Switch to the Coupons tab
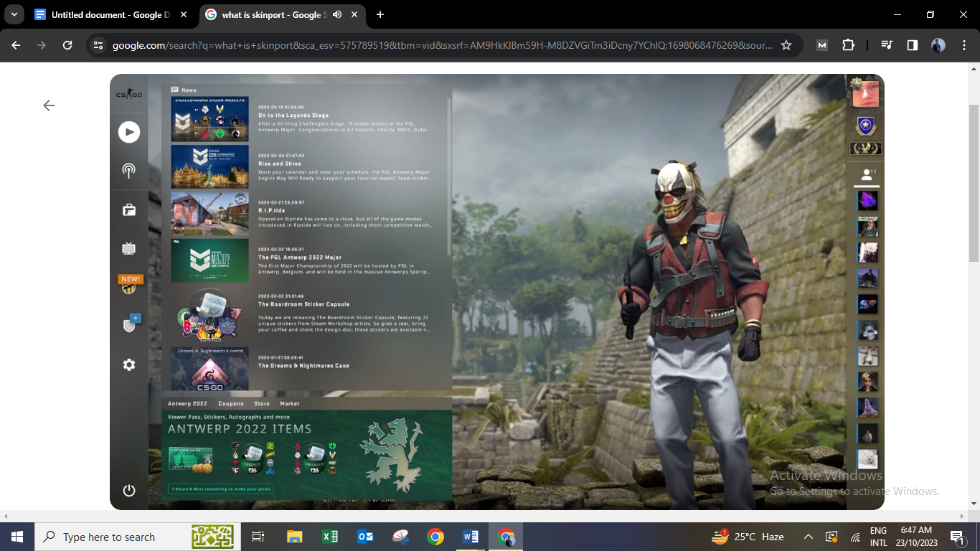Viewport: 980px width, 551px height. click(231, 404)
